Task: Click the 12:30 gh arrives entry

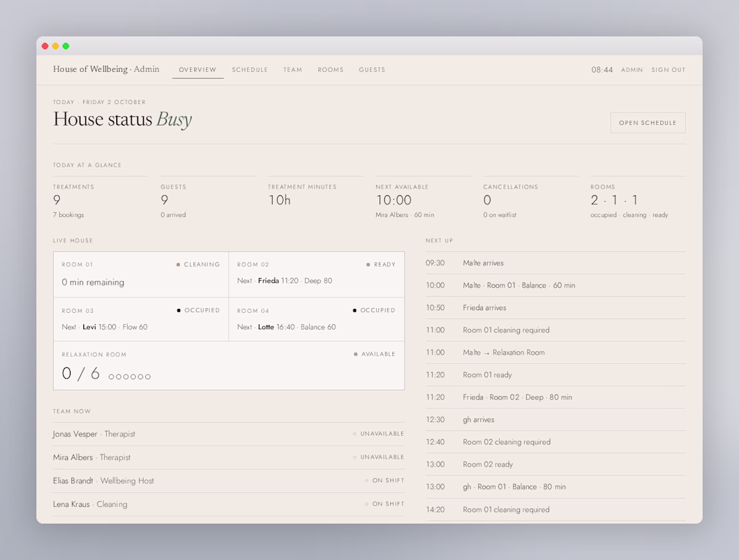Action: pyautogui.click(x=556, y=420)
